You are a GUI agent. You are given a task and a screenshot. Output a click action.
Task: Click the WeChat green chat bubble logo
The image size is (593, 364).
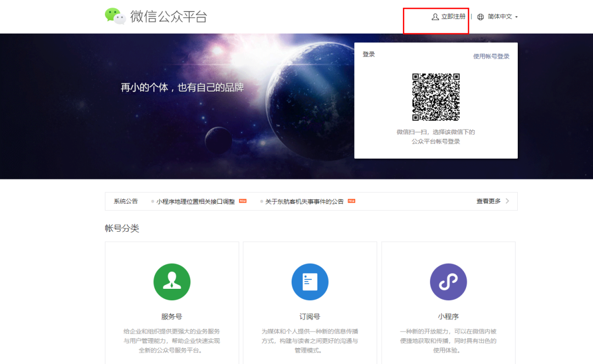[115, 16]
